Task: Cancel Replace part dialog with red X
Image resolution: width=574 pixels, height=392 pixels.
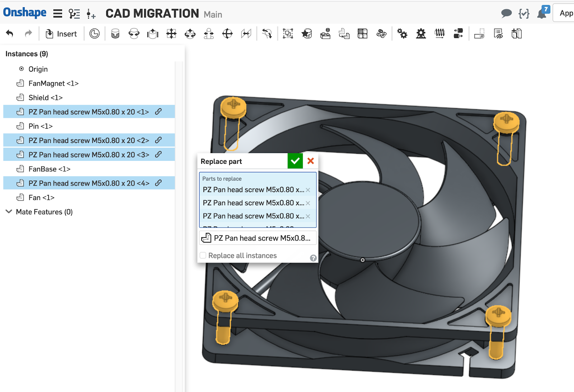Action: tap(311, 161)
